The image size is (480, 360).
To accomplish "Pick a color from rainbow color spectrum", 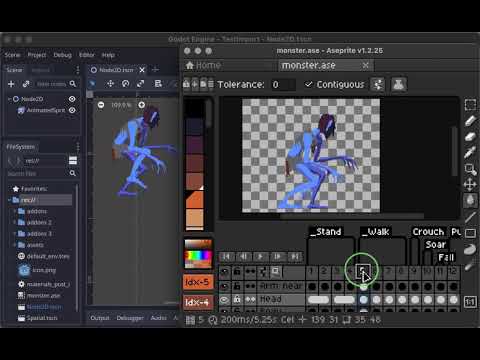I will pyautogui.click(x=198, y=255).
